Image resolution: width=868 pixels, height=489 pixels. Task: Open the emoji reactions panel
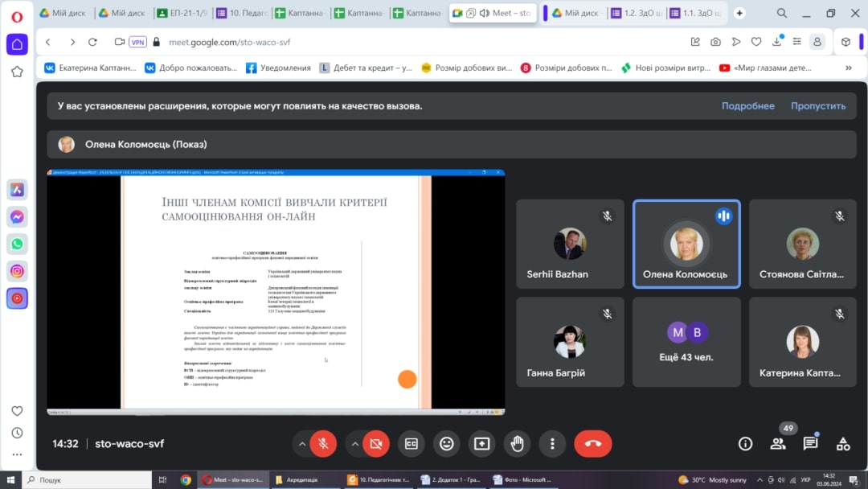point(447,444)
